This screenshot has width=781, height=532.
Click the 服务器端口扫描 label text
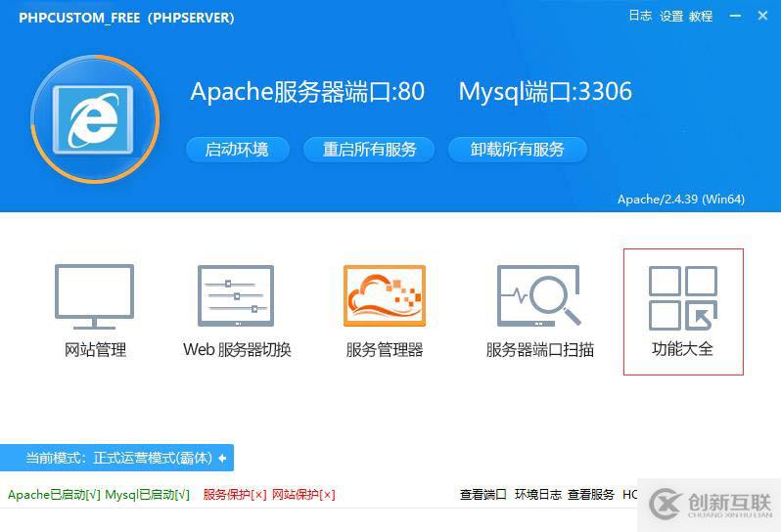(x=540, y=350)
